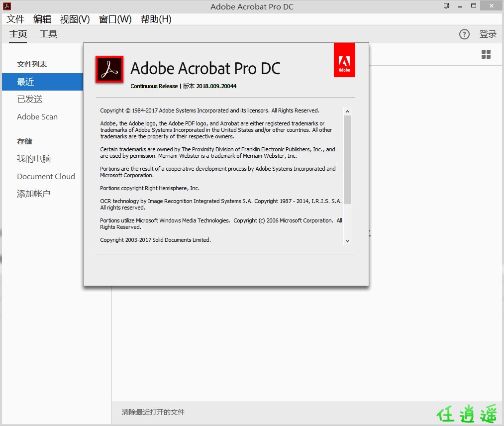The height and width of the screenshot is (426, 504).
Task: Open the 视图(V) menu
Action: pos(75,19)
